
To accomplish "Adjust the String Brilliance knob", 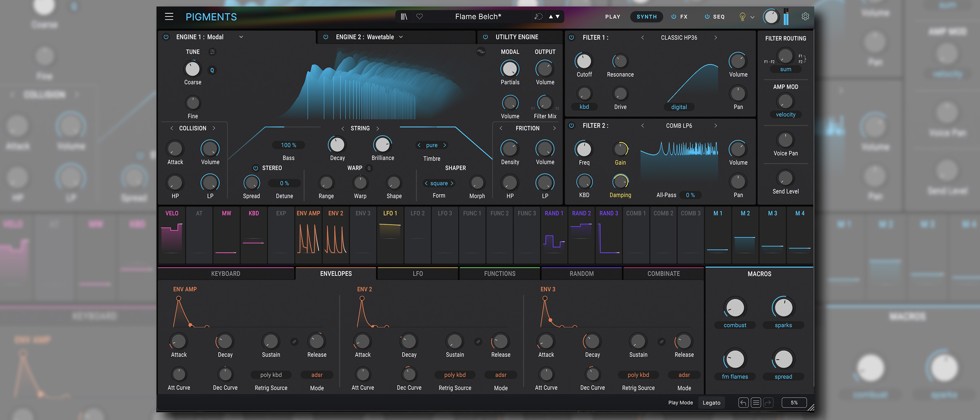I will [x=383, y=145].
